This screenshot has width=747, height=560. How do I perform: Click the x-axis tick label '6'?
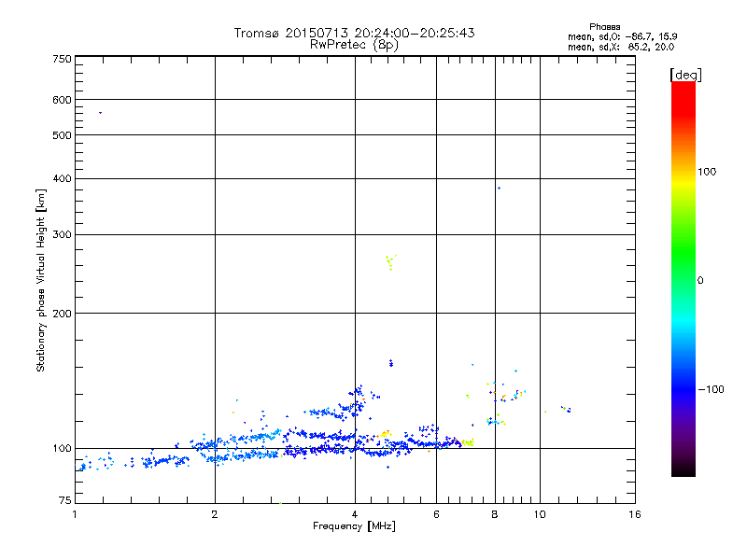click(436, 514)
